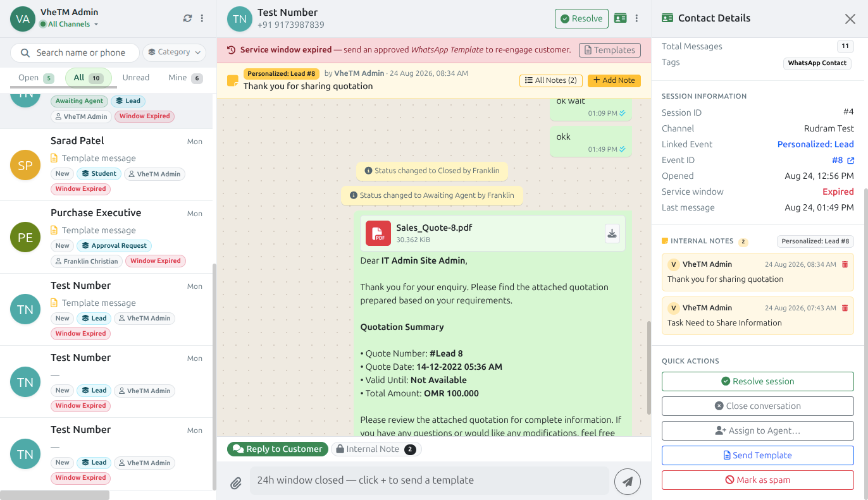Click the attachment paperclip icon
The height and width of the screenshot is (500, 868).
click(236, 484)
